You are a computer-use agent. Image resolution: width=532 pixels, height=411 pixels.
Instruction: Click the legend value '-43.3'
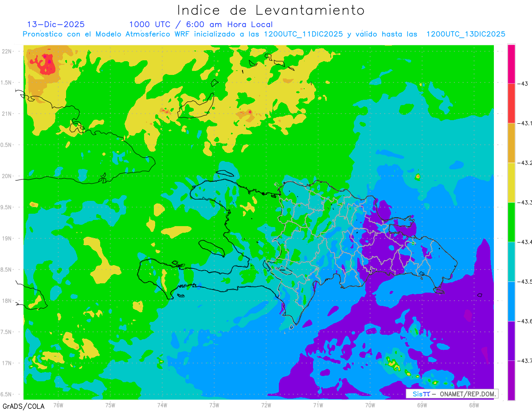(x=525, y=202)
